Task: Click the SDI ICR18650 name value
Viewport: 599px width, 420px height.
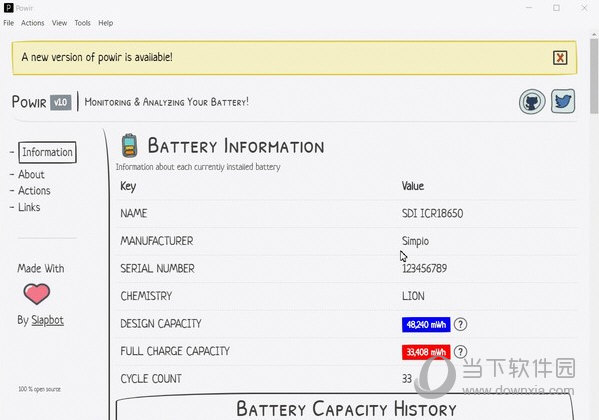Action: (x=432, y=213)
